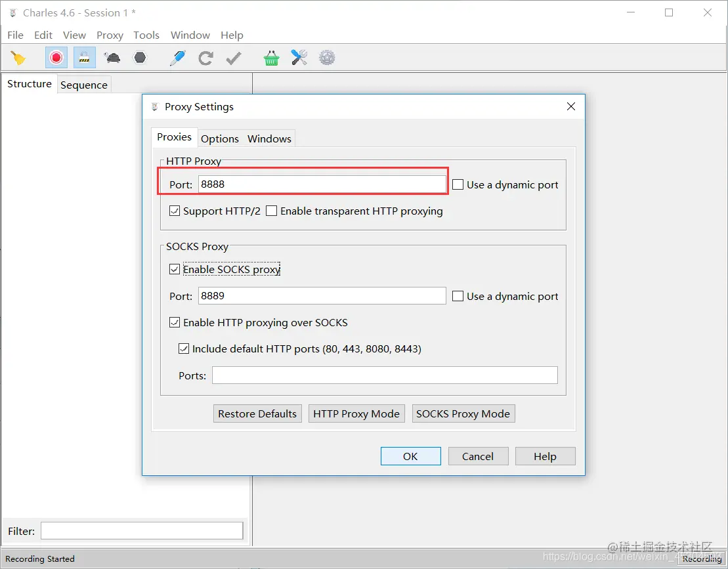Uncheck Enable SOCKS proxy

175,270
